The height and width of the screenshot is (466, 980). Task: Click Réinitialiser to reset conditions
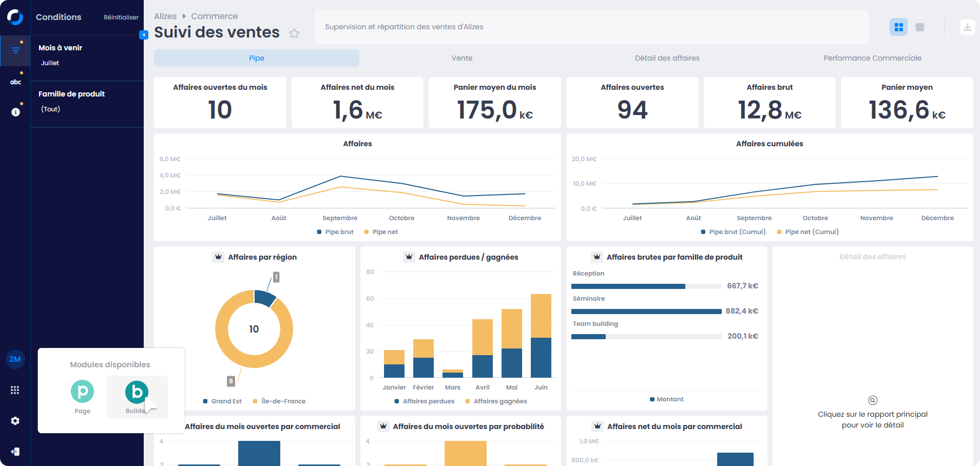pos(121,17)
